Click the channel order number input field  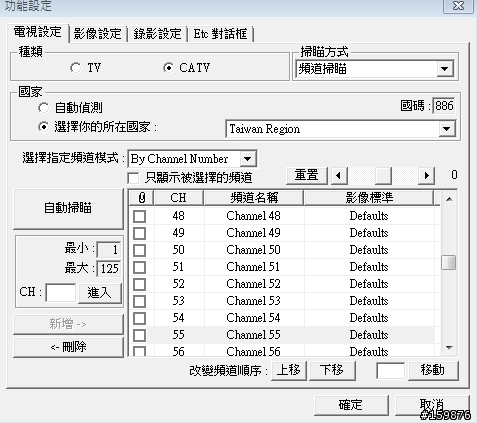pyautogui.click(x=391, y=371)
